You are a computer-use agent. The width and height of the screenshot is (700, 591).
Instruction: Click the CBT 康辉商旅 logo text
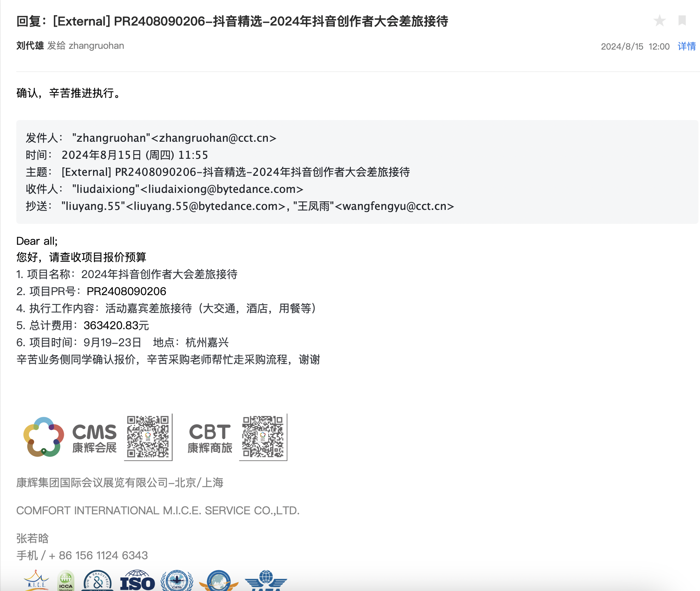(x=210, y=438)
